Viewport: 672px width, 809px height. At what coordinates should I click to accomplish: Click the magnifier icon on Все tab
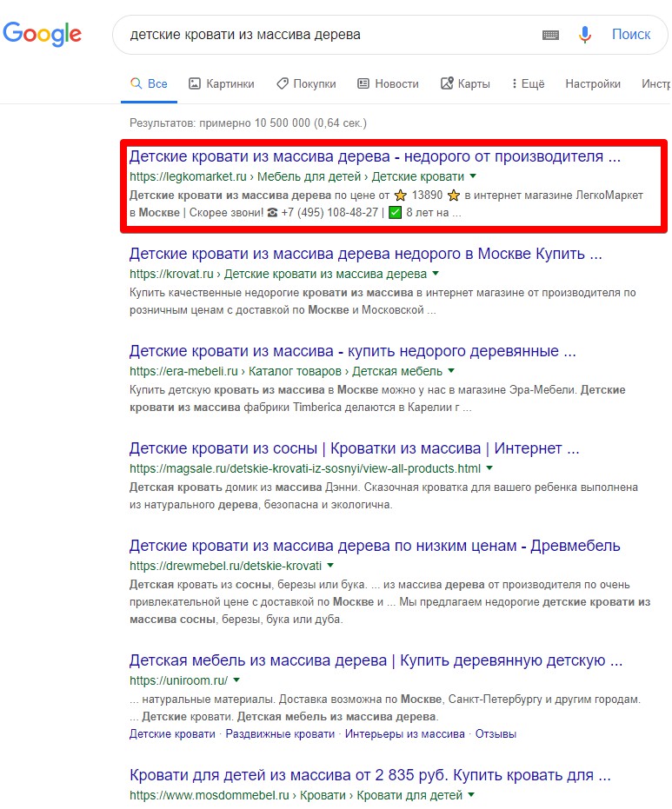tap(136, 83)
